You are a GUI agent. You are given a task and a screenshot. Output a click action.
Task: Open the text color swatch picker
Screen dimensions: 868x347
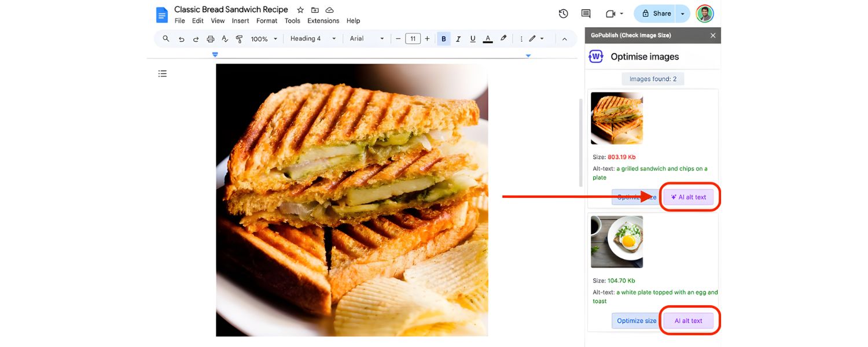click(487, 38)
